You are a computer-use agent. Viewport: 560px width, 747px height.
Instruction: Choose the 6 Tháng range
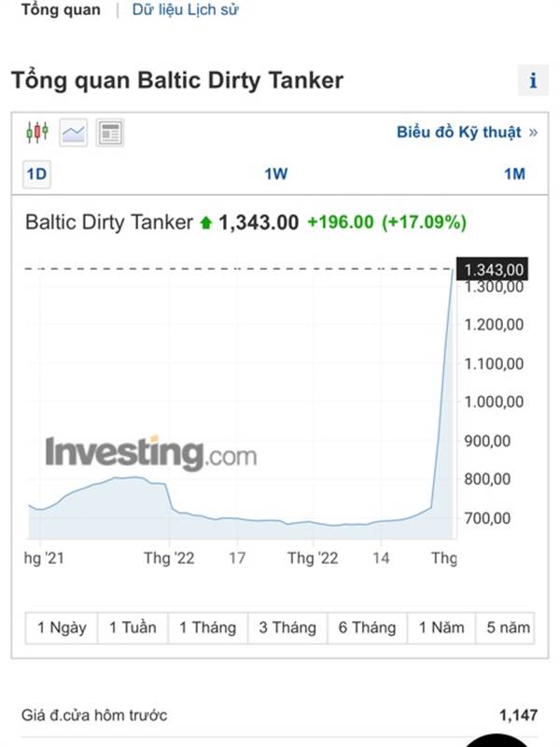coord(367,627)
